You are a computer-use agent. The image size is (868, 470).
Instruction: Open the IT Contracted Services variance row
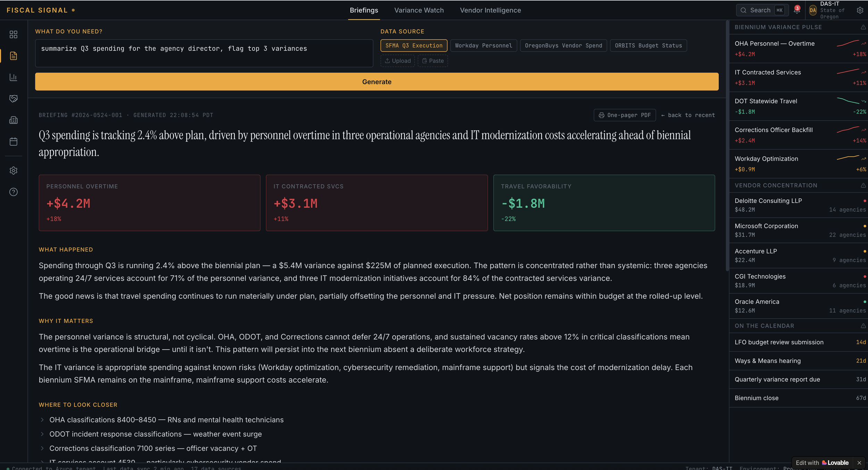pyautogui.click(x=799, y=77)
